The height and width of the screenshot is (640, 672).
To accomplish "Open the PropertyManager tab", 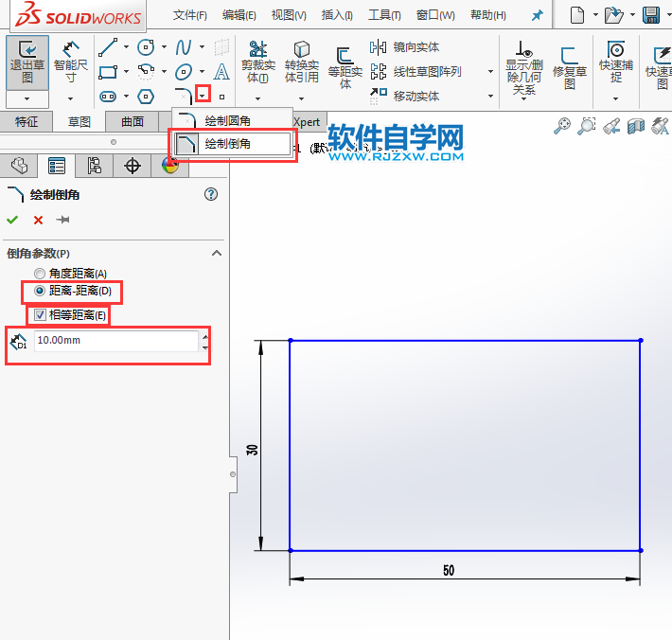I will [x=57, y=166].
